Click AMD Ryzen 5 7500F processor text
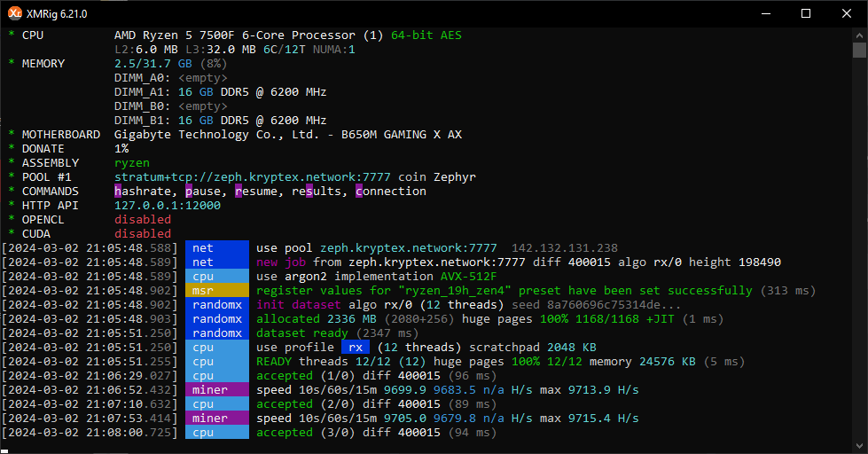This screenshot has height=454, width=868. point(235,35)
